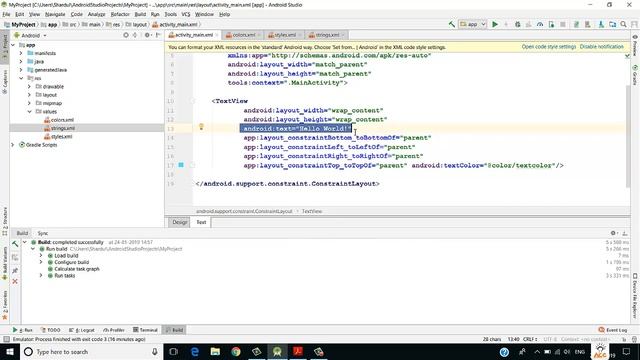Open the Project Structure folder icon

click(x=612, y=24)
